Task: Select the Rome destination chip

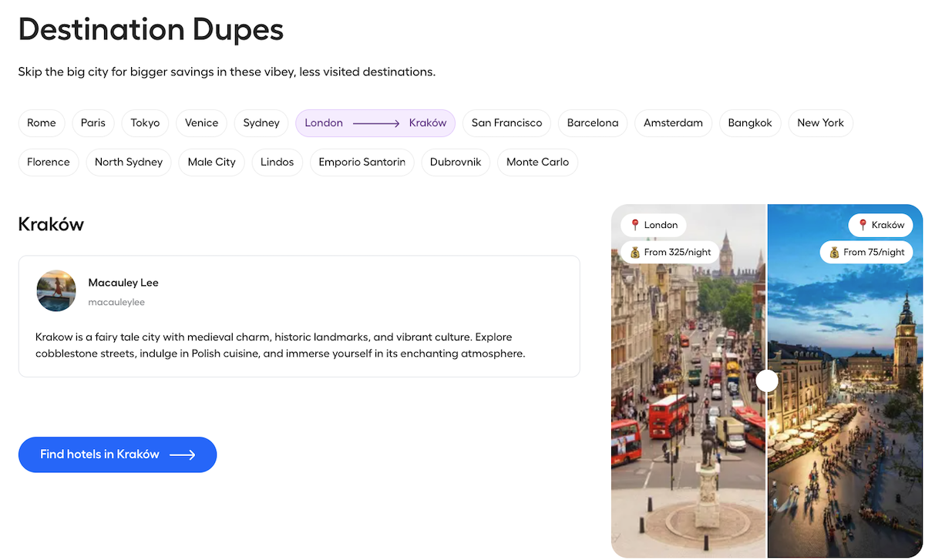Action: 42,123
